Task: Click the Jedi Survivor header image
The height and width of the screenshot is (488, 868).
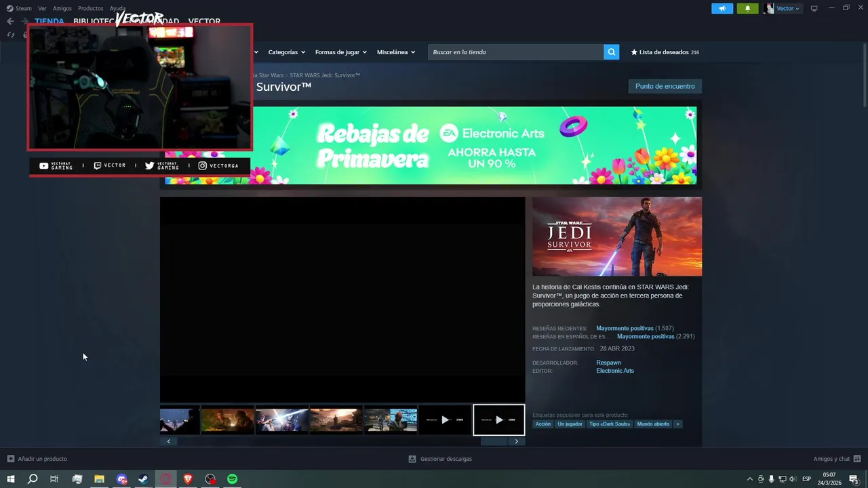Action: click(617, 237)
